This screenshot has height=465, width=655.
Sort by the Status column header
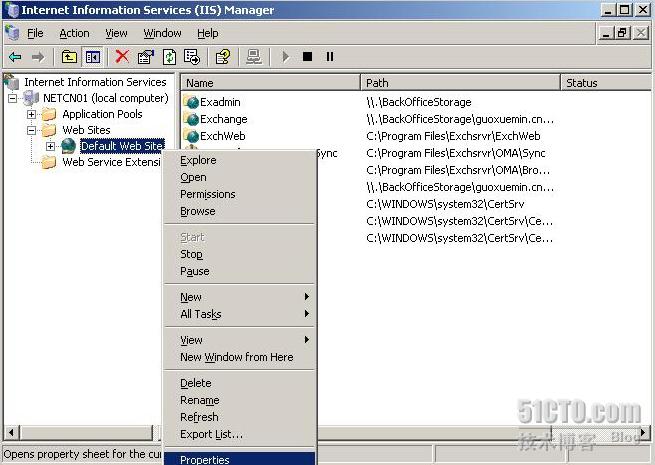click(606, 83)
